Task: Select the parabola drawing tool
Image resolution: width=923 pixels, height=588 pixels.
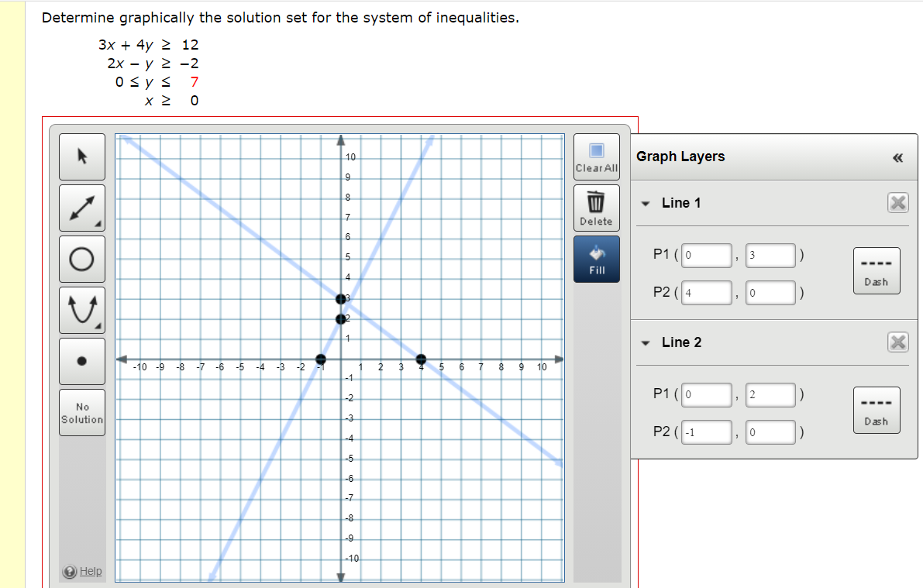Action: pyautogui.click(x=81, y=310)
